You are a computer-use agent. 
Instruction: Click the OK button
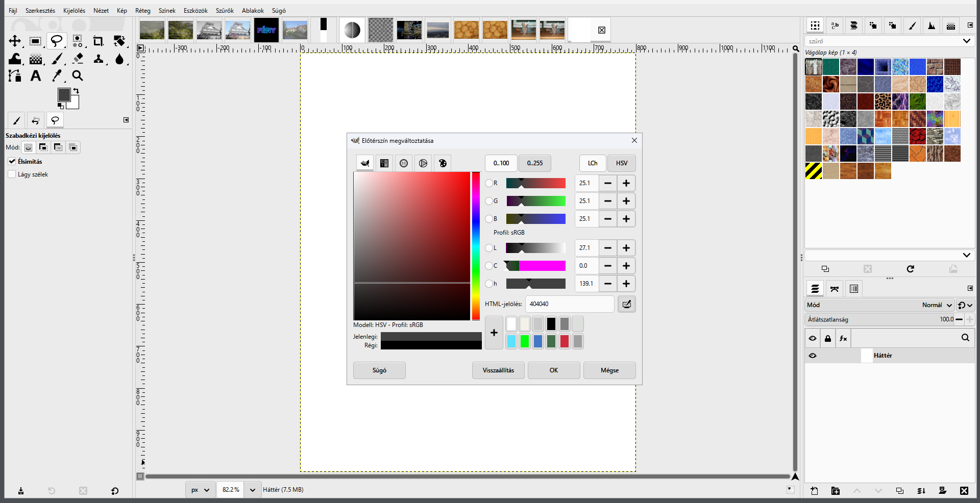click(x=554, y=370)
